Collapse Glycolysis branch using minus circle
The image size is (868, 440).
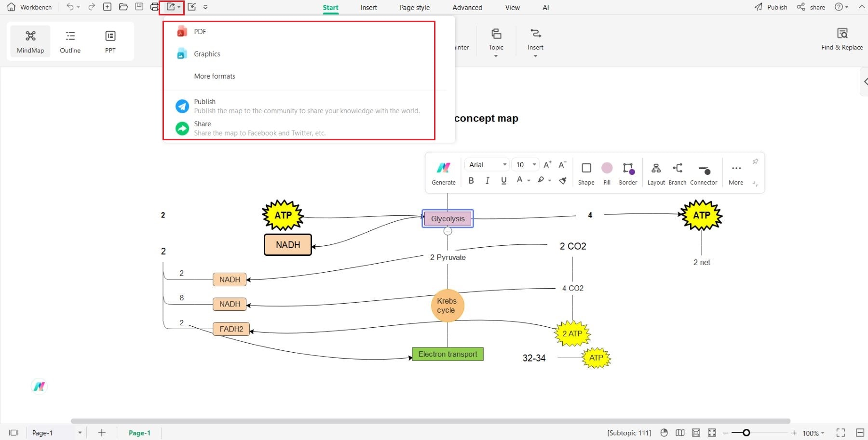448,231
